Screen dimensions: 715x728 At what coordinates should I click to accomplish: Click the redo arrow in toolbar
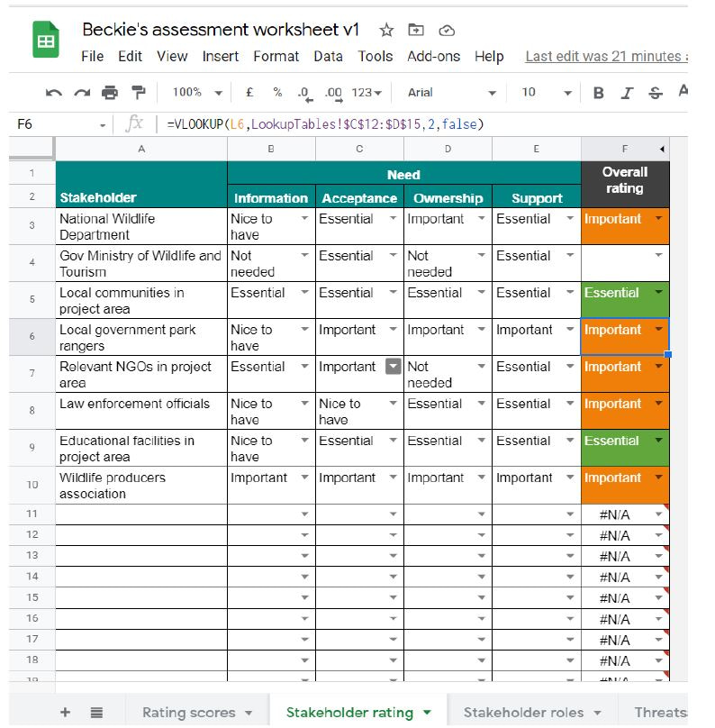point(82,93)
